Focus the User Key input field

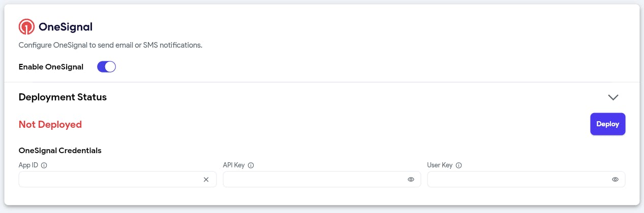pyautogui.click(x=526, y=180)
